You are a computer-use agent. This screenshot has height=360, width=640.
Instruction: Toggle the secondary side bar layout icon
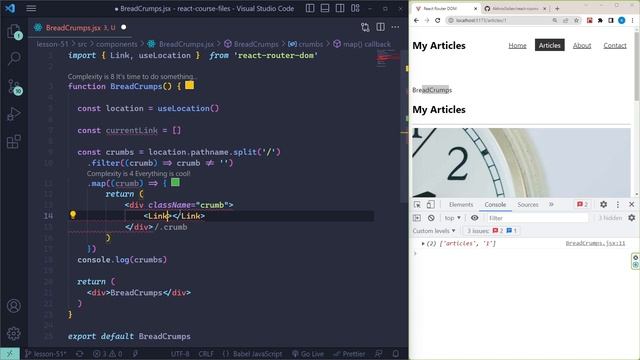340,8
